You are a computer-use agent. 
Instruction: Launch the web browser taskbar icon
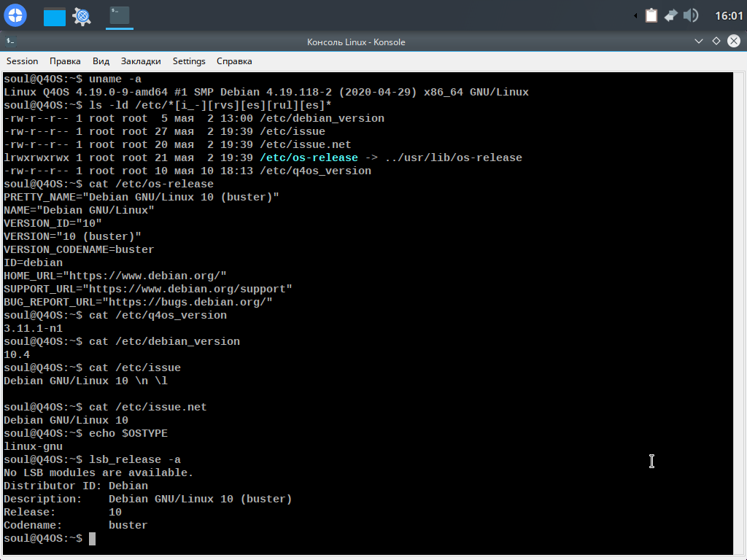point(82,16)
